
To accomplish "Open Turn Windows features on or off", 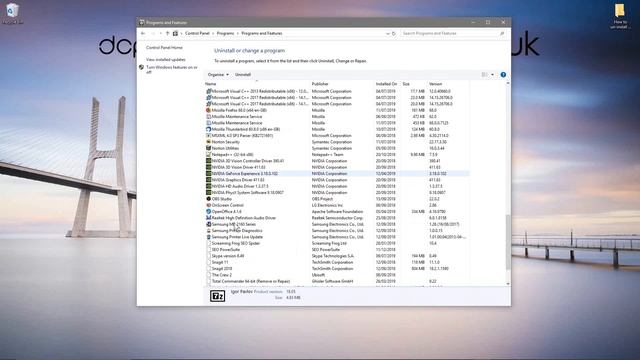I will click(172, 69).
